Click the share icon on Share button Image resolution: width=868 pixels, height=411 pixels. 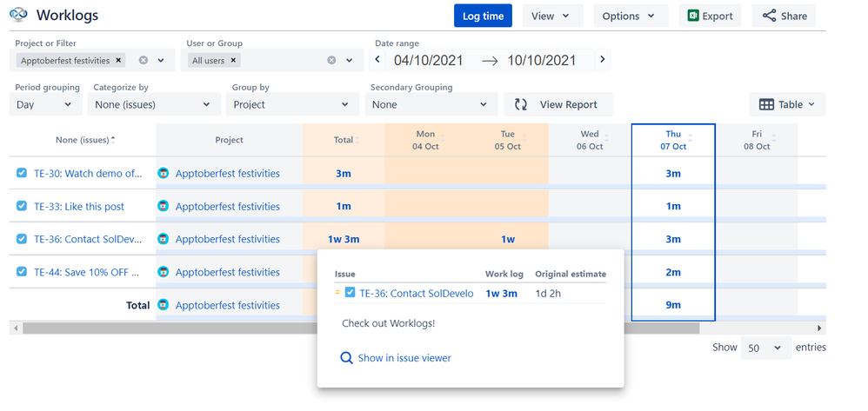[769, 16]
